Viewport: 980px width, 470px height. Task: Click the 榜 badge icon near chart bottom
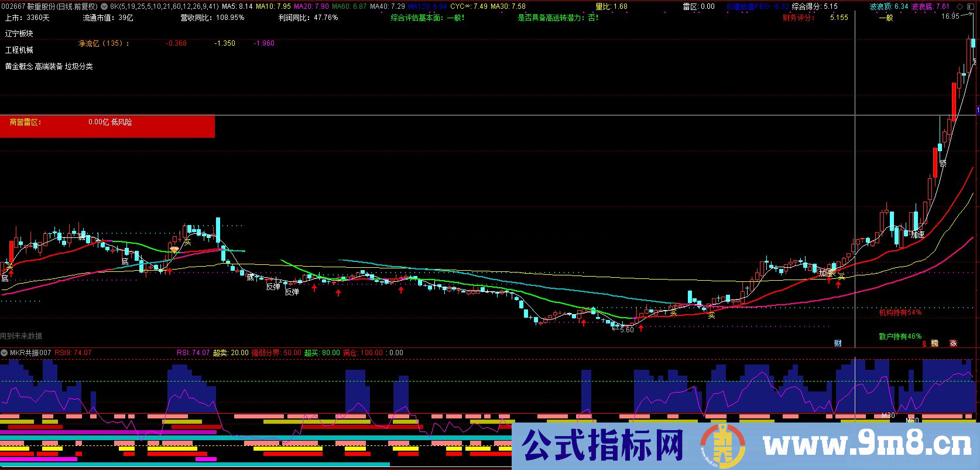[935, 343]
